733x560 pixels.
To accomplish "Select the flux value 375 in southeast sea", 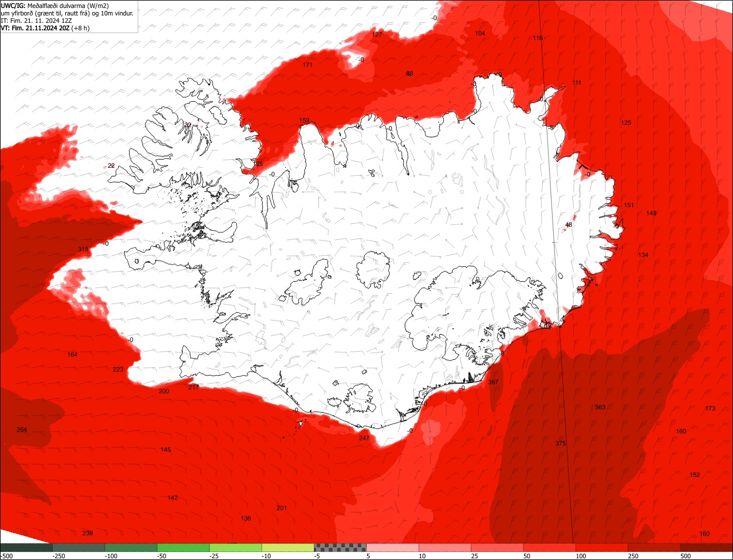I will [561, 443].
